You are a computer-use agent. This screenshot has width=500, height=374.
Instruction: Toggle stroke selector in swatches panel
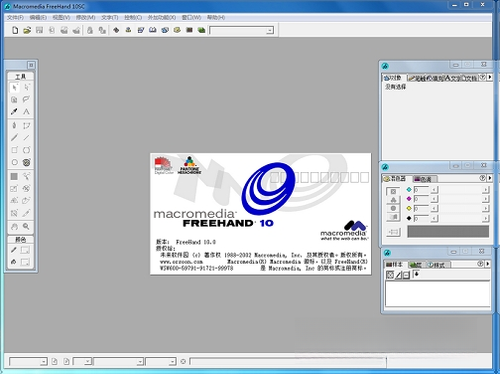[398, 275]
